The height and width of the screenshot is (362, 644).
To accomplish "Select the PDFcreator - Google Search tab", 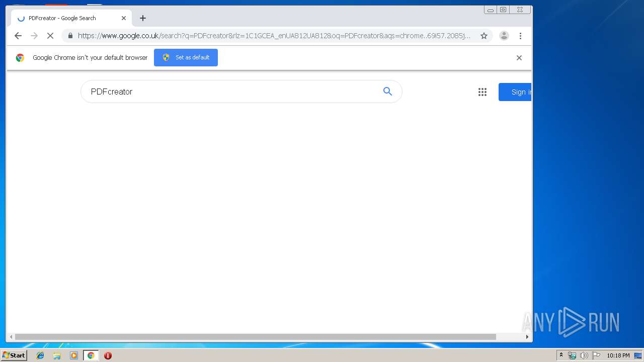I will tap(71, 18).
